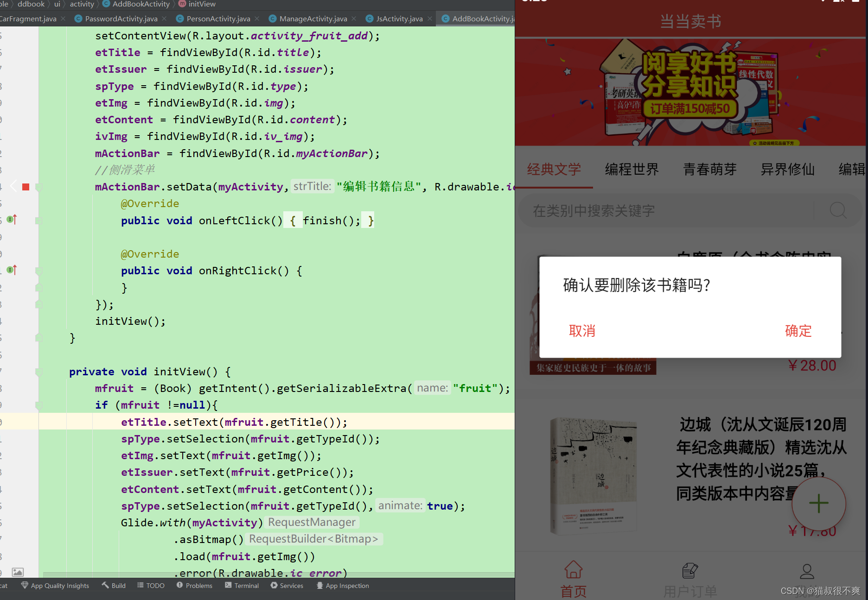Click override gutter icon beside onLeftClick
The image size is (868, 600).
point(12,220)
